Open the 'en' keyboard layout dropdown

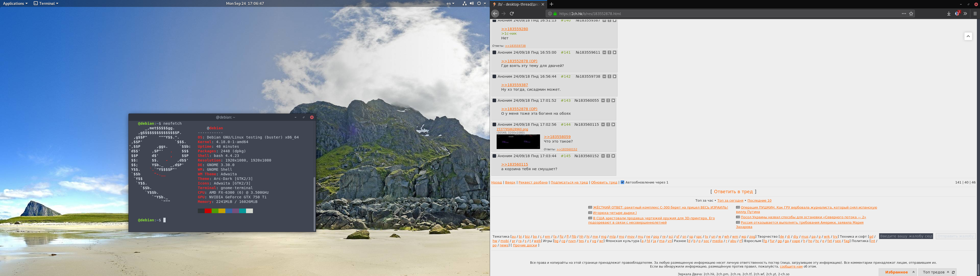[x=450, y=3]
